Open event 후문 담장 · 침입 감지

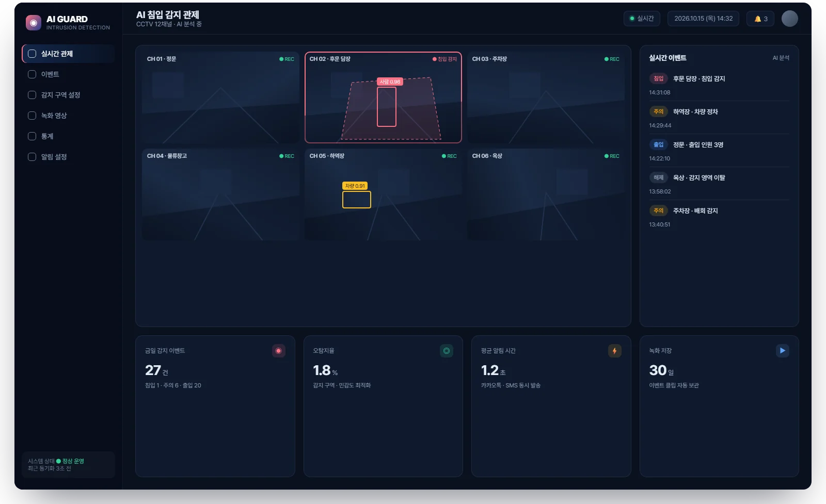[x=719, y=85]
